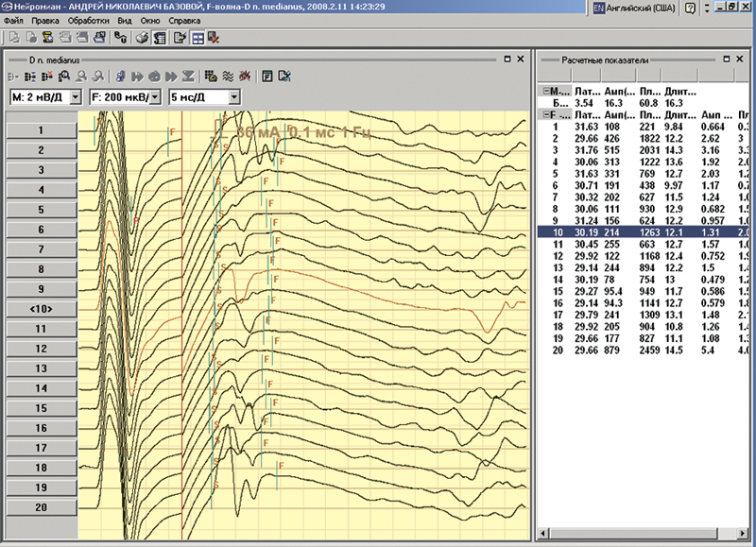756x547 pixels.
Task: Select results row 15 with latency 29.27
Action: point(644,291)
